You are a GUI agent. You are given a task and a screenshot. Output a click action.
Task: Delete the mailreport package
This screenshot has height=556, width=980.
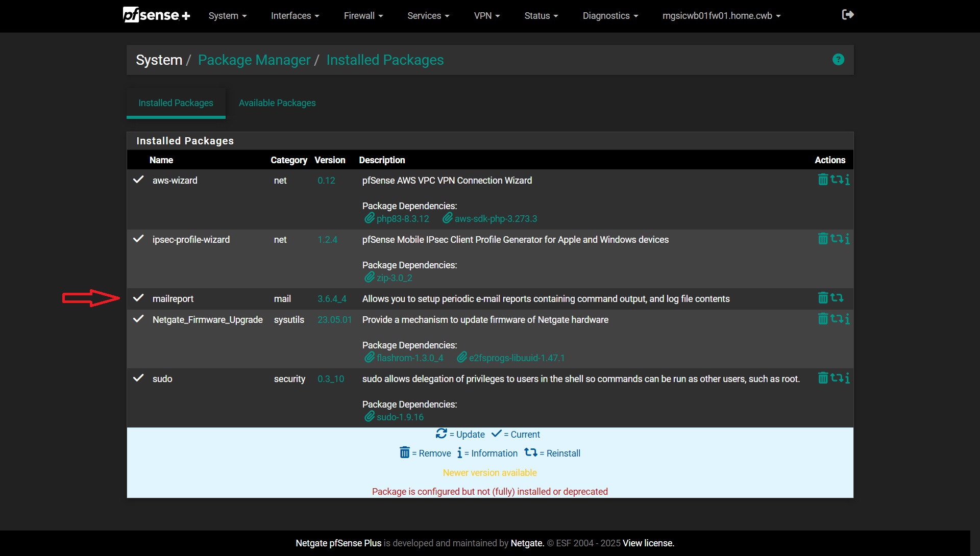[x=823, y=298]
